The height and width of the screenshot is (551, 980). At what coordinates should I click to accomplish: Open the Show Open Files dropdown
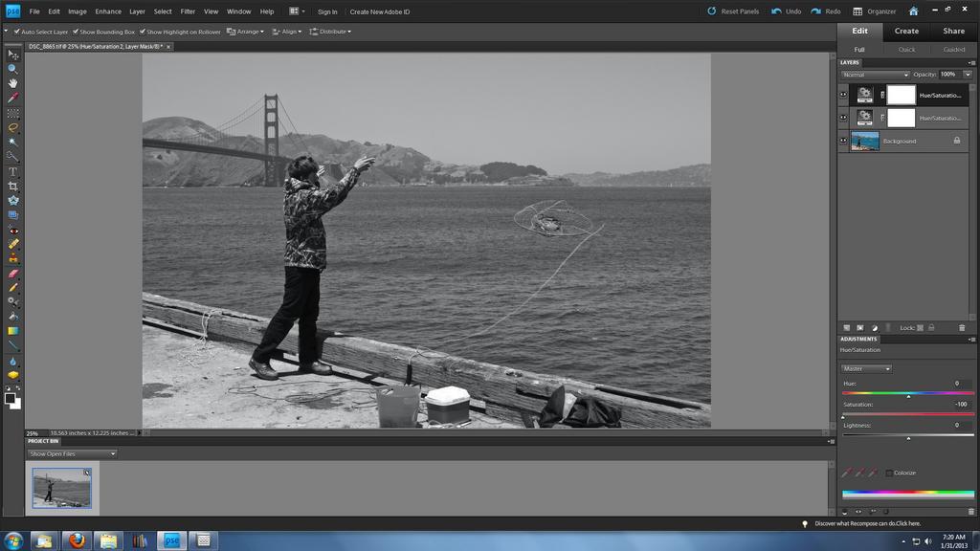(x=72, y=453)
